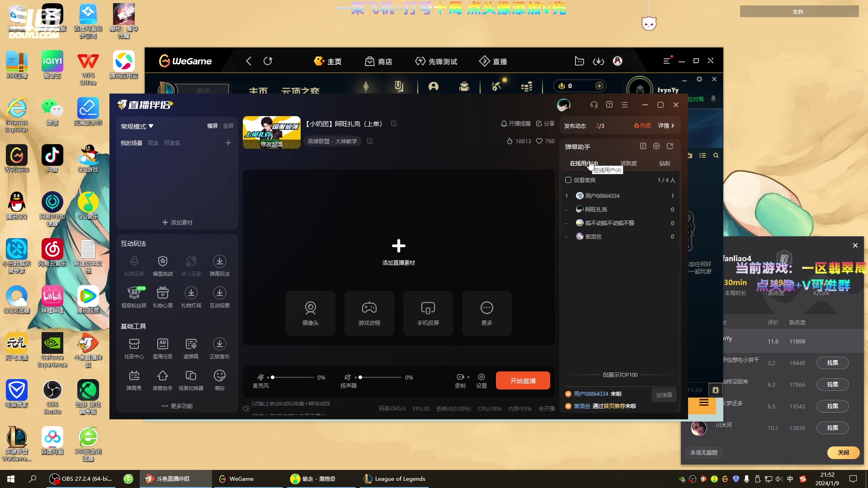The image size is (868, 488).
Task: Open 录制 recording control
Action: point(460,381)
